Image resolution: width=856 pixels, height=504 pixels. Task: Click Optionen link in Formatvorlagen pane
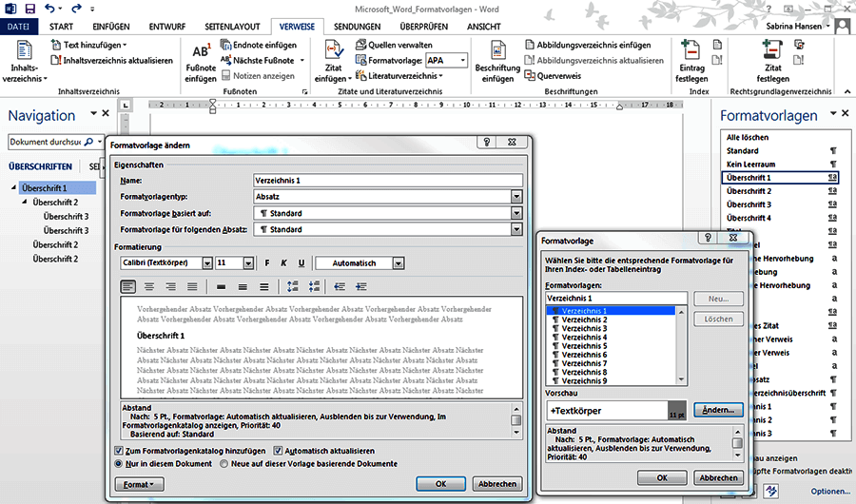(x=830, y=491)
